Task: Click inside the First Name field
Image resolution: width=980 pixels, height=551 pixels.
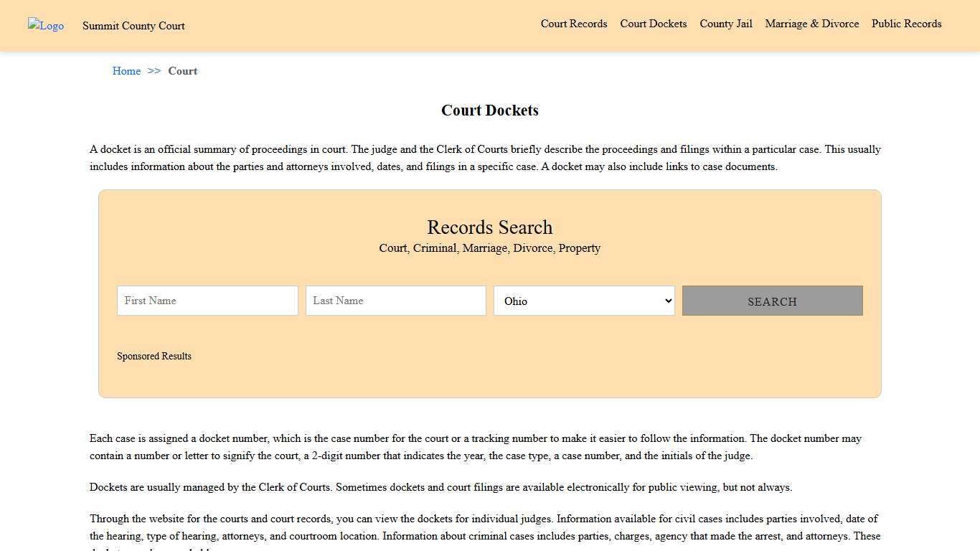Action: (207, 300)
